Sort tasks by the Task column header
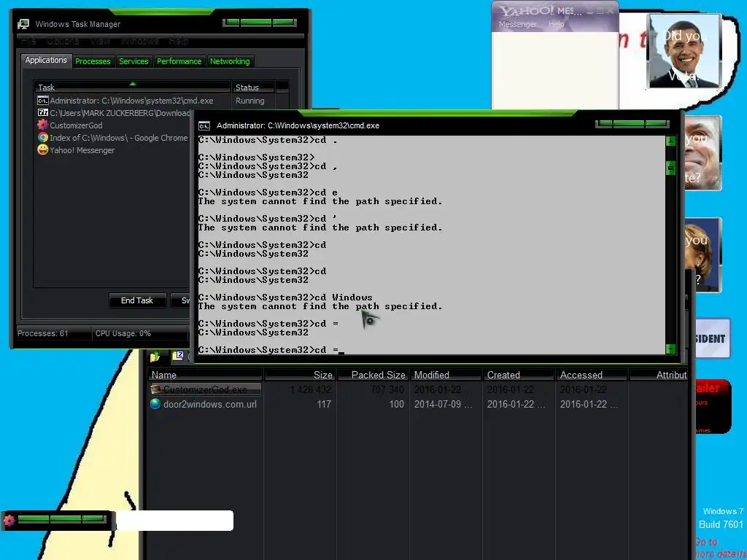Image resolution: width=747 pixels, height=560 pixels. pyautogui.click(x=133, y=87)
